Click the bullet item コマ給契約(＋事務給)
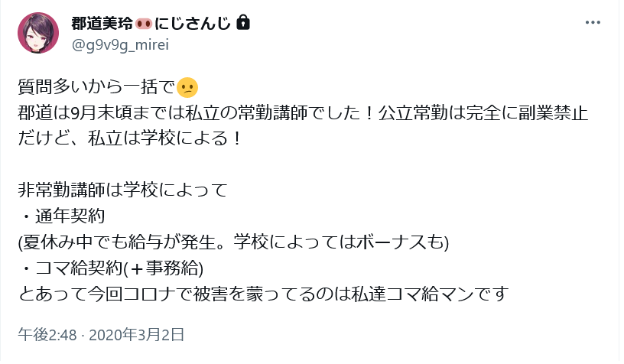 pyautogui.click(x=112, y=268)
